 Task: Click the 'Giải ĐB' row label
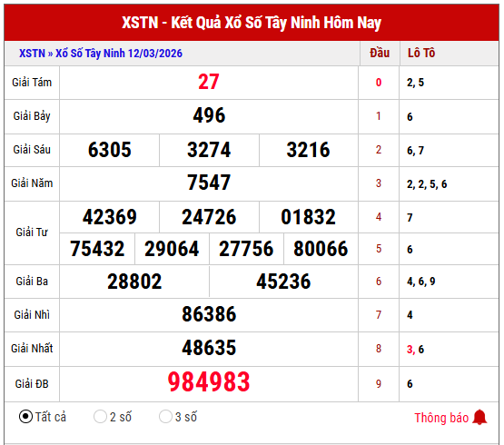coord(32,383)
